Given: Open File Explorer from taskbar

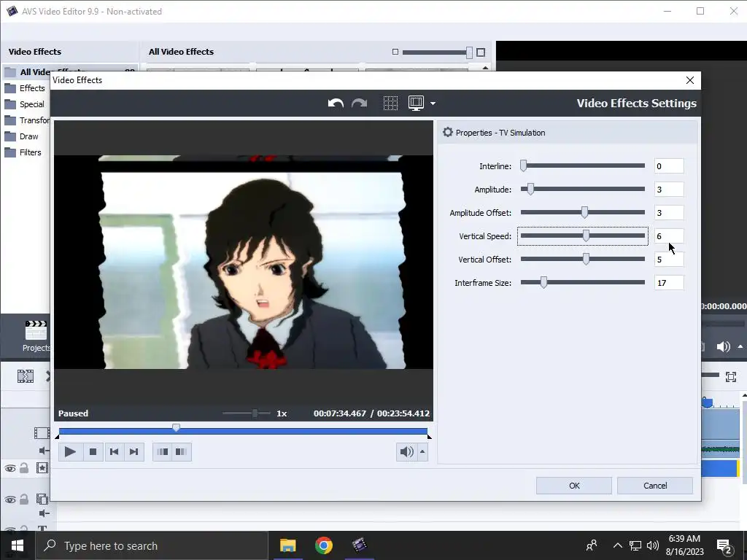Looking at the screenshot, I should click(x=287, y=545).
